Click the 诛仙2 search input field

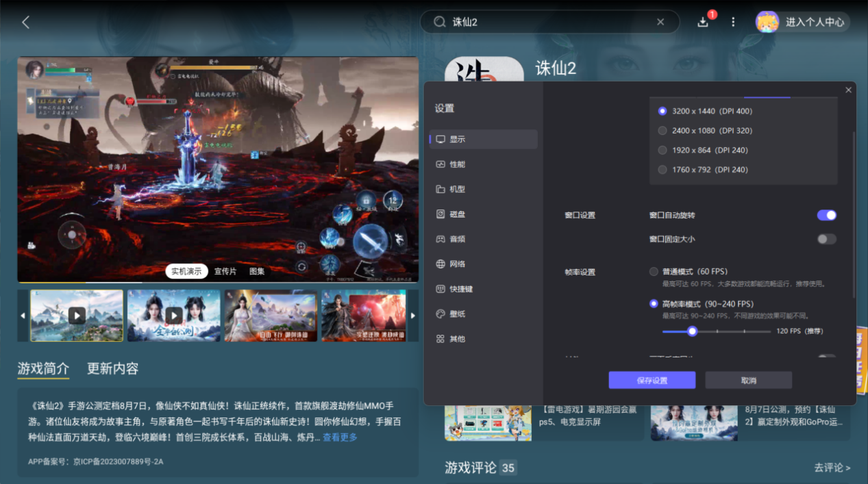(548, 22)
